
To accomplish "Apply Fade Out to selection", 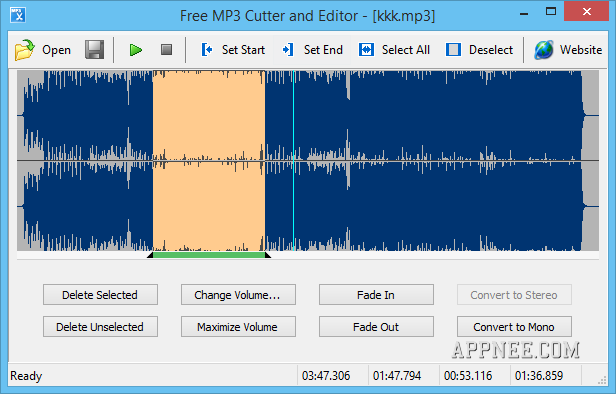I will click(376, 327).
